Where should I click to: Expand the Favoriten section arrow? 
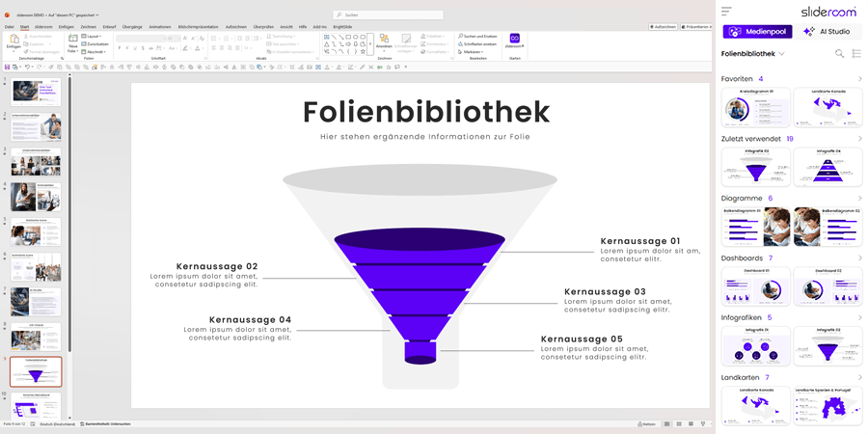[859, 79]
